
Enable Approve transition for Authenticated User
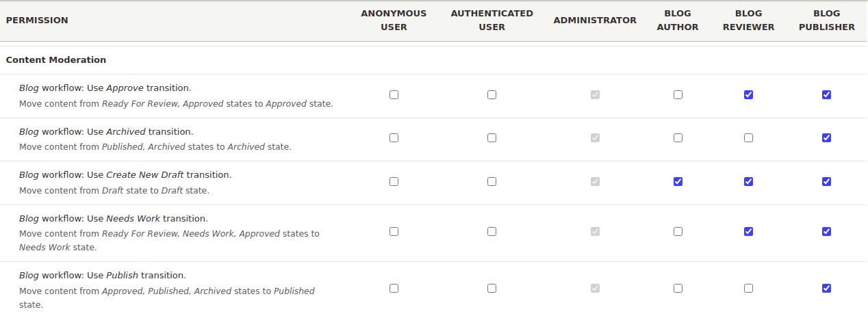pyautogui.click(x=492, y=95)
